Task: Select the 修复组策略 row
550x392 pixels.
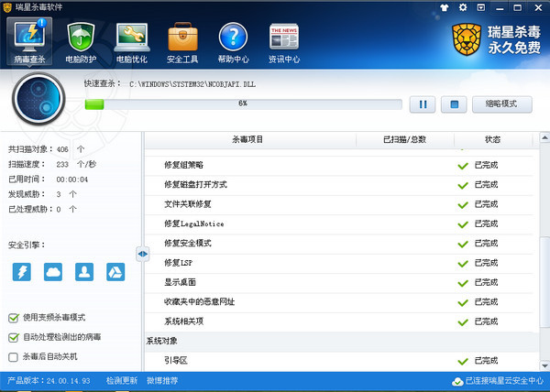Action: click(339, 166)
